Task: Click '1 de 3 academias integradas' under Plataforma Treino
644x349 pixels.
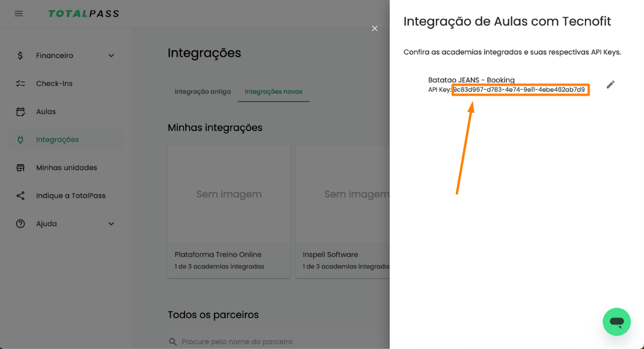Action: click(x=219, y=266)
